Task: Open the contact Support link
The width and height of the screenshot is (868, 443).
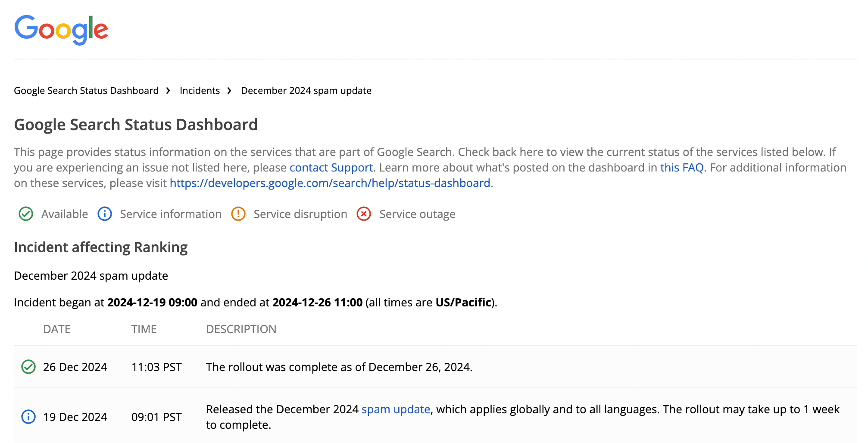Action: click(x=331, y=168)
